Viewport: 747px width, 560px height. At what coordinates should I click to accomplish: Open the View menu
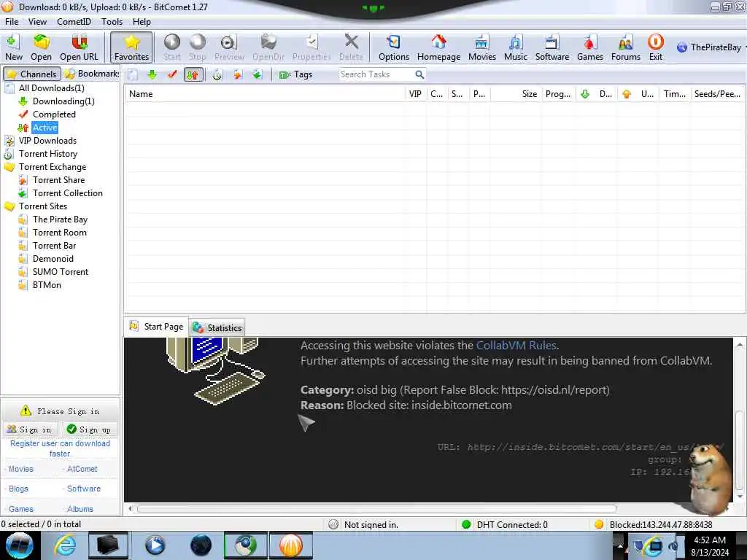click(37, 21)
